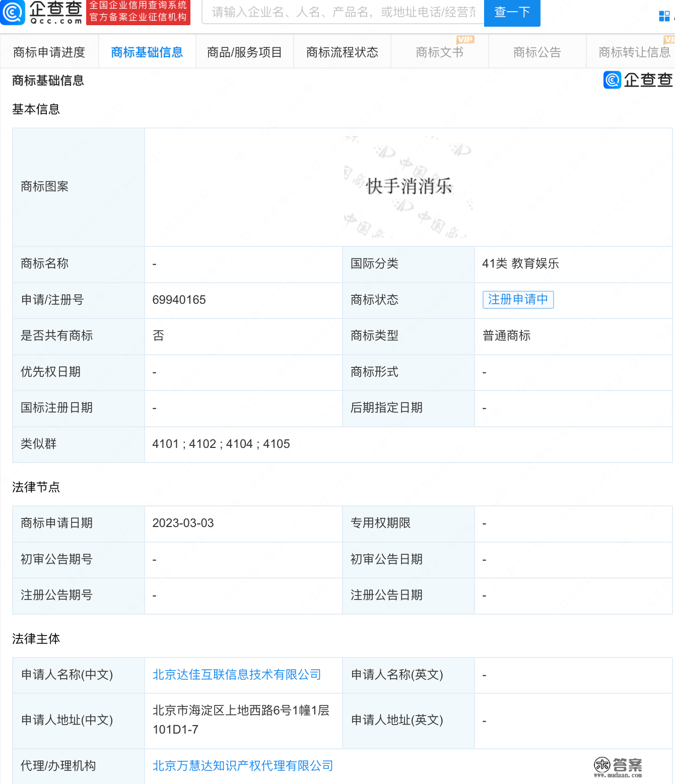
Task: Click the 企查查 watermark logo near 商标基础信息 header
Action: pyautogui.click(x=636, y=80)
